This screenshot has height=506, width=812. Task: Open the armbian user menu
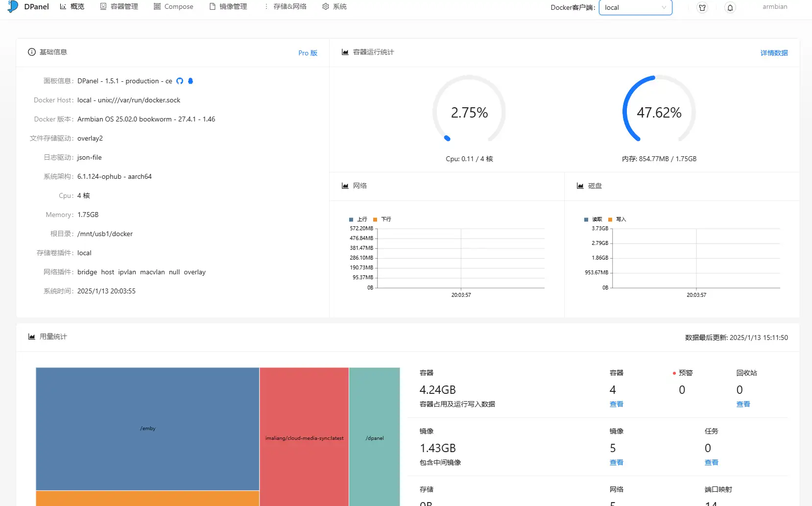click(774, 6)
